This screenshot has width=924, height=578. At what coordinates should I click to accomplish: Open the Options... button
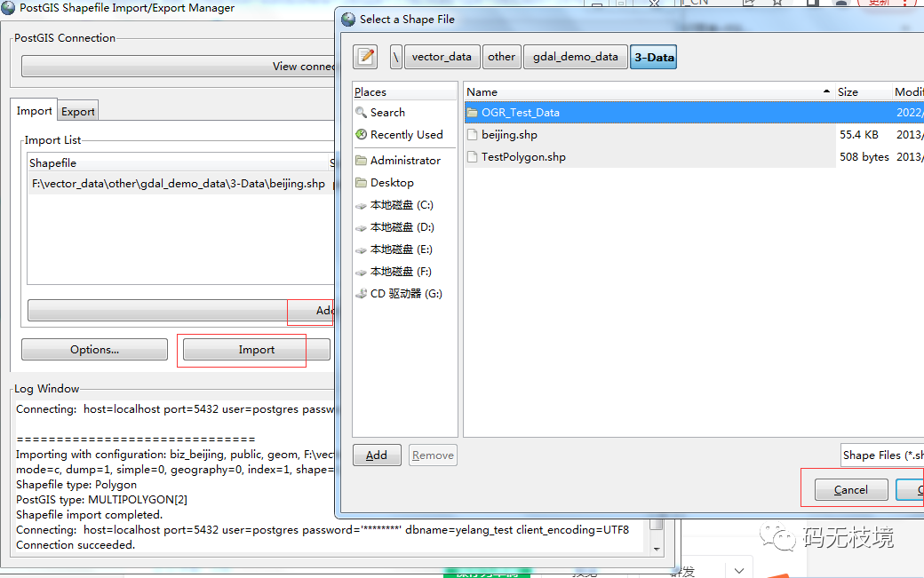tap(94, 350)
